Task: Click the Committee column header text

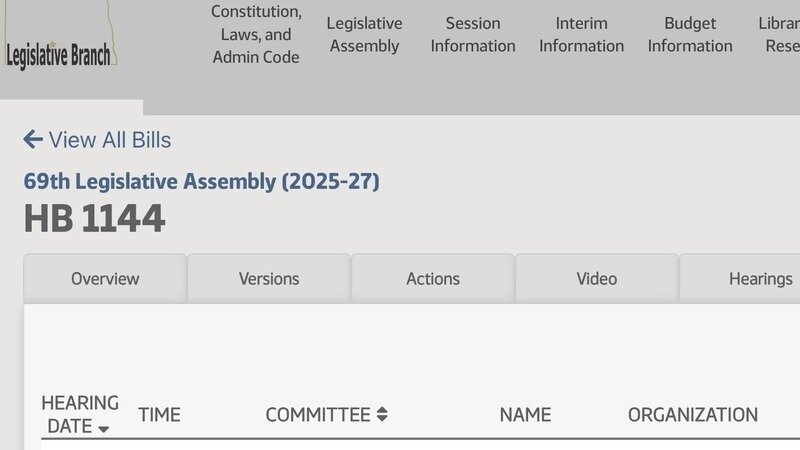Action: [317, 414]
